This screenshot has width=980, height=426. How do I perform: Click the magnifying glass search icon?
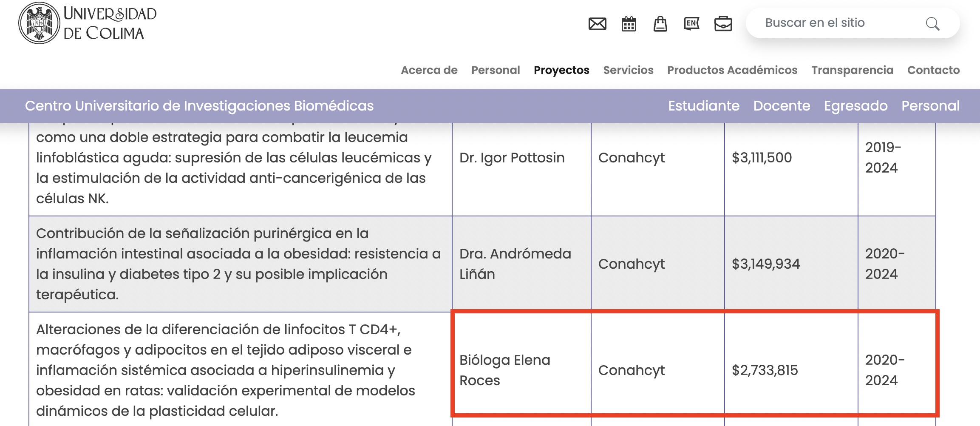932,24
